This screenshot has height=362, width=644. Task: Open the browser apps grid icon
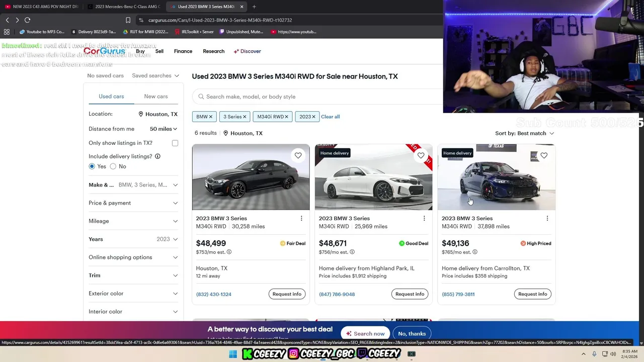7,32
